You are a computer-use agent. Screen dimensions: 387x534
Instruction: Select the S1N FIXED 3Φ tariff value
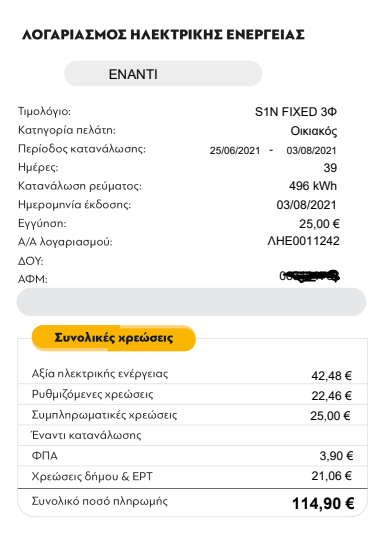(x=296, y=112)
